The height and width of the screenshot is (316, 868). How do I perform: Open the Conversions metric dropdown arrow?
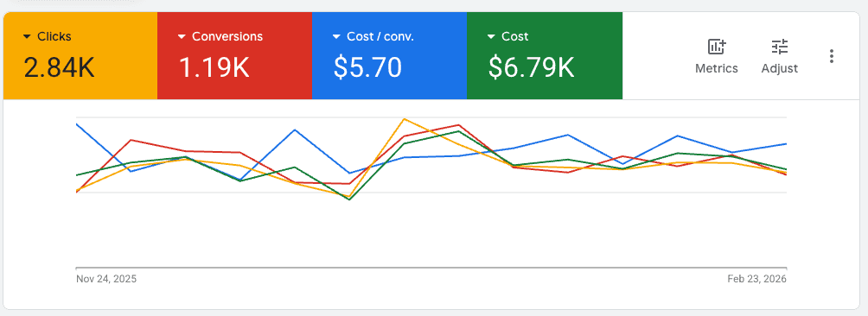(181, 36)
